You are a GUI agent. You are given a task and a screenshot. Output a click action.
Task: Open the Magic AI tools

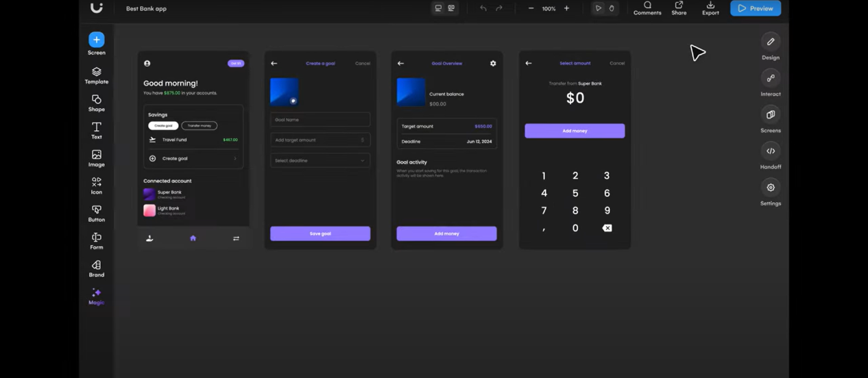pos(97,297)
